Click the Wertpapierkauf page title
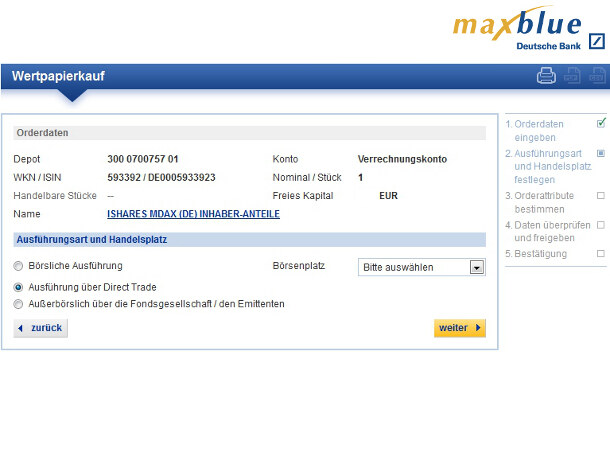610x450 pixels. coord(58,76)
